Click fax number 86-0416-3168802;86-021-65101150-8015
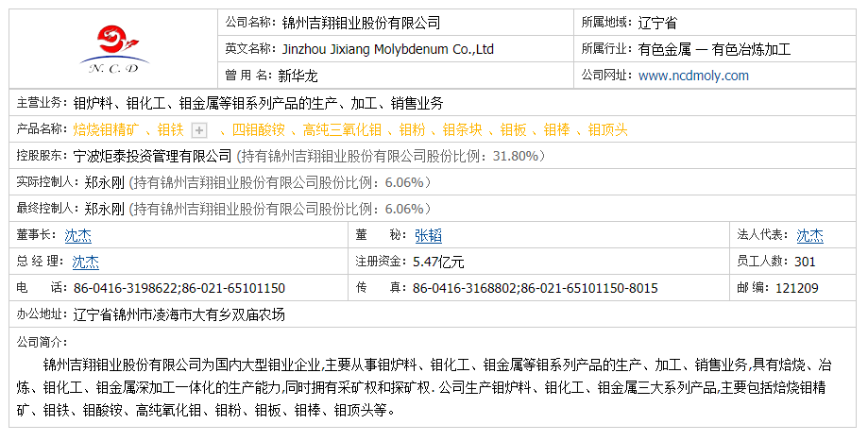The width and height of the screenshot is (868, 441). (536, 288)
